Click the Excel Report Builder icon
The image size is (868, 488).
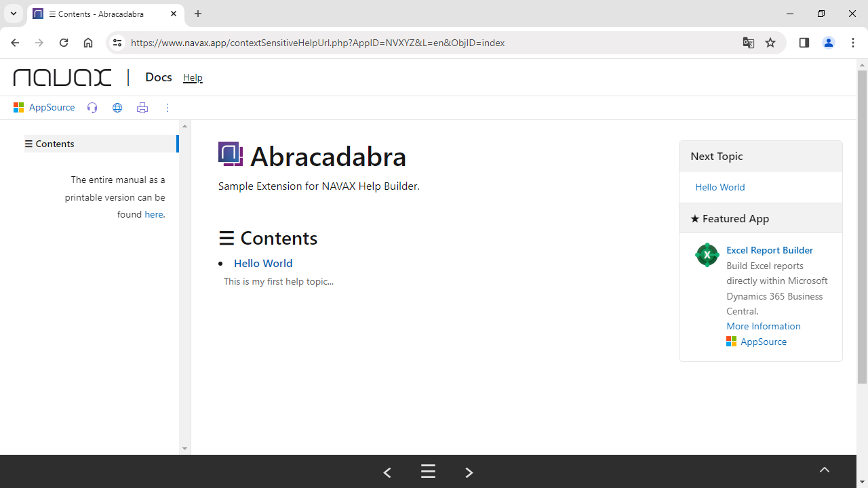pos(707,255)
